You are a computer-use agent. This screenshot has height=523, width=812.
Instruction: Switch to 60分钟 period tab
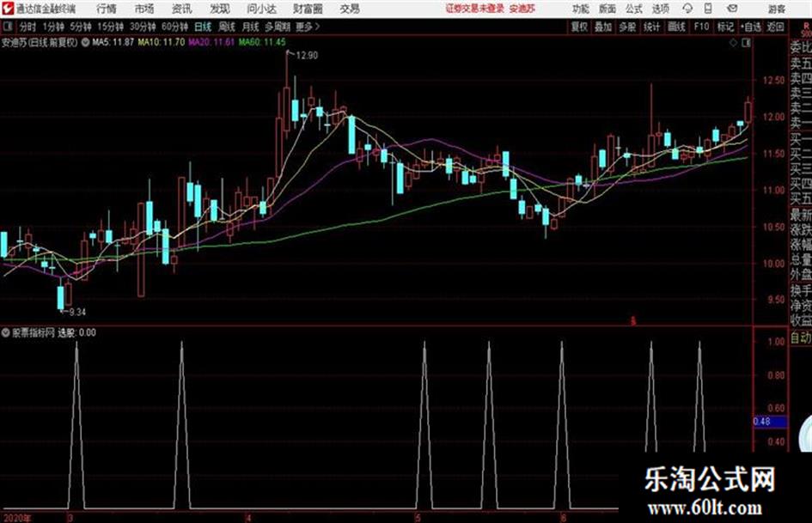(x=174, y=27)
